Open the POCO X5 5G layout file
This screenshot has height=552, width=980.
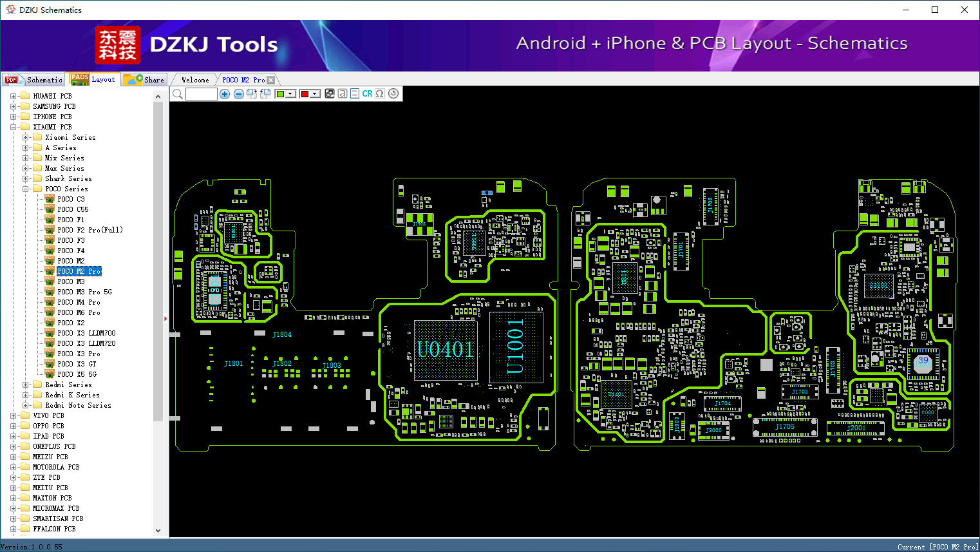77,374
